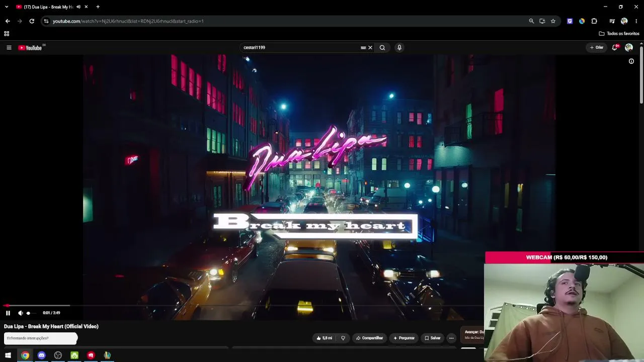This screenshot has height=362, width=644.
Task: Open the on-screen keyboard icon in search box
Action: point(363,48)
